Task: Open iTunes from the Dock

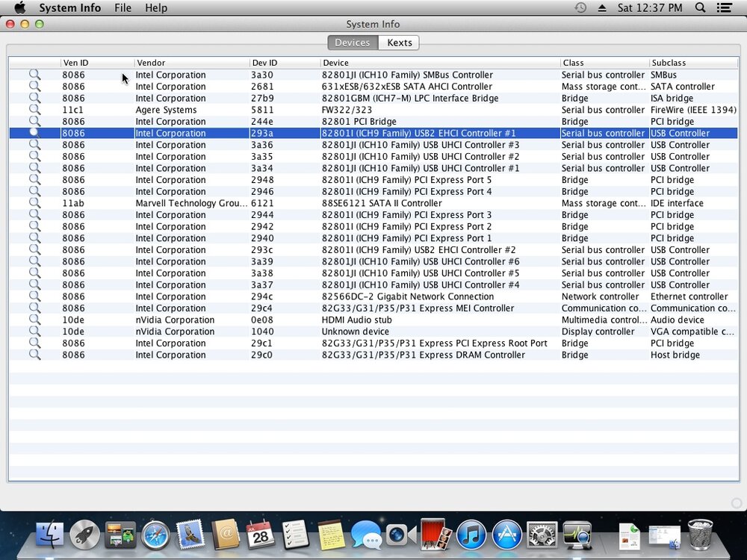Action: tap(471, 535)
